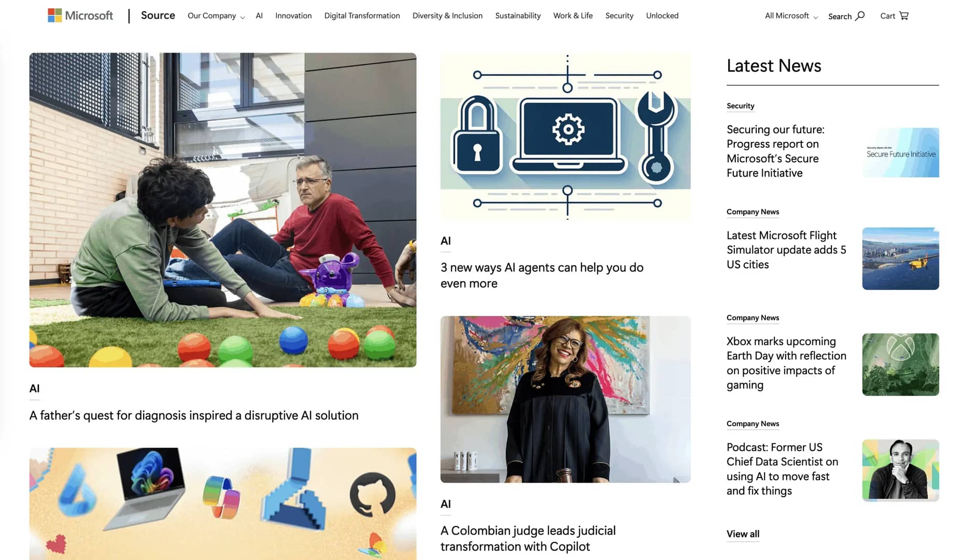Open the Colombian judge photo
Viewport: 962px width, 560px height.
tap(565, 399)
